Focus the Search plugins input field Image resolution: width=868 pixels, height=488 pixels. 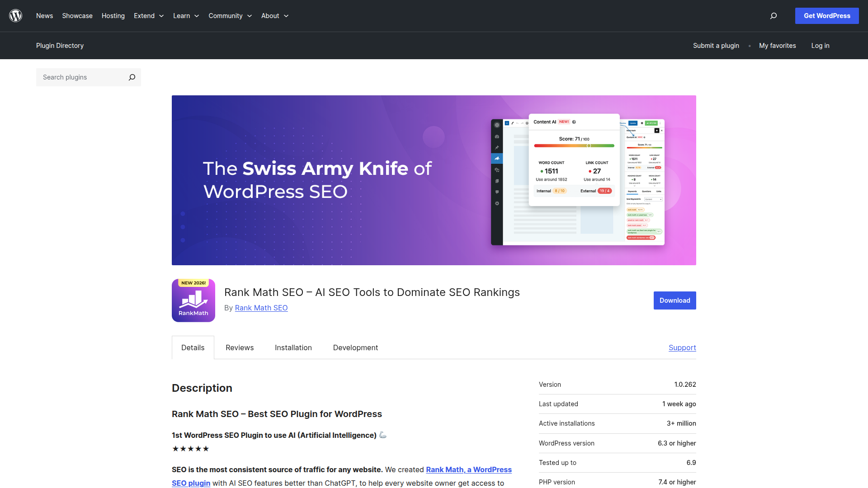click(x=81, y=77)
